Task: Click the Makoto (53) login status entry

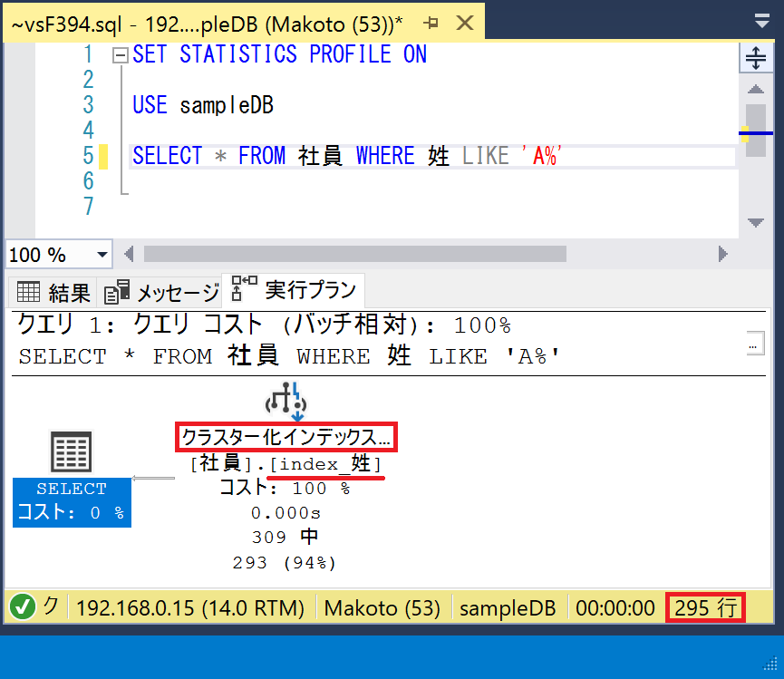Action: coord(382,608)
